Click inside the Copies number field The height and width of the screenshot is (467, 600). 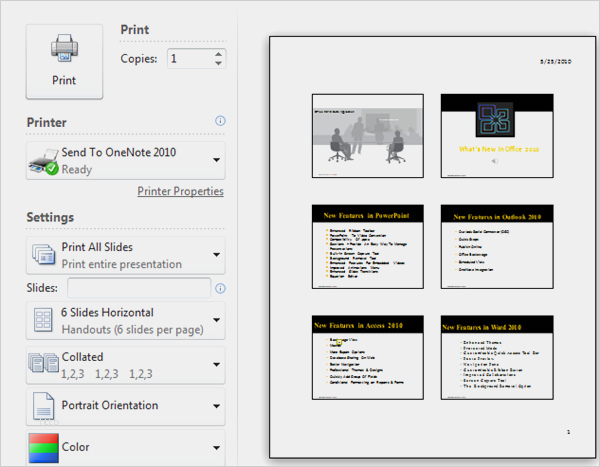188,59
